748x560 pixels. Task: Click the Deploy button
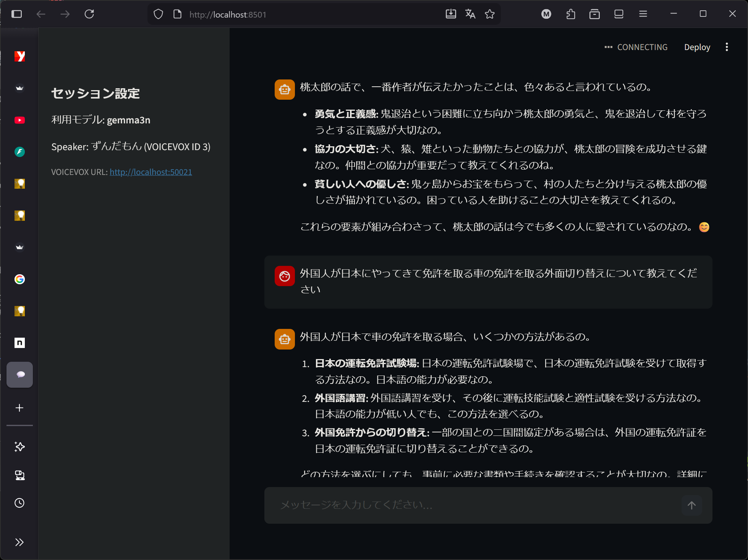697,47
